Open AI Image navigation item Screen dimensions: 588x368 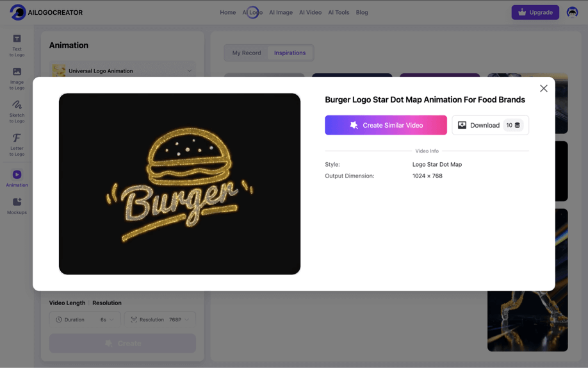click(281, 12)
